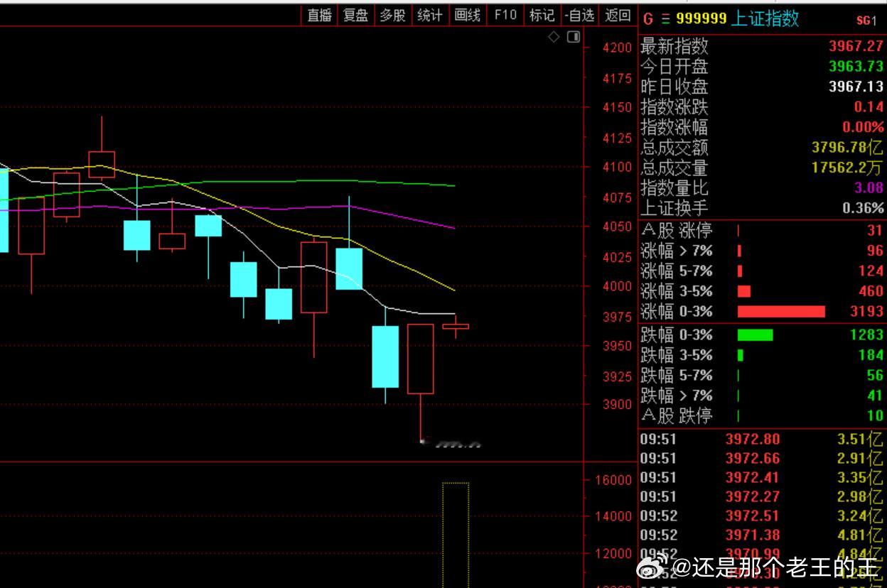Click the dotted yellow volume bar
887x588 pixels.
tap(456, 535)
